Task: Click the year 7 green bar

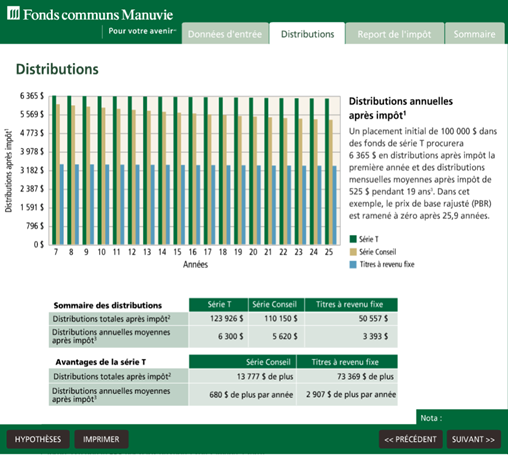Action: (54, 170)
